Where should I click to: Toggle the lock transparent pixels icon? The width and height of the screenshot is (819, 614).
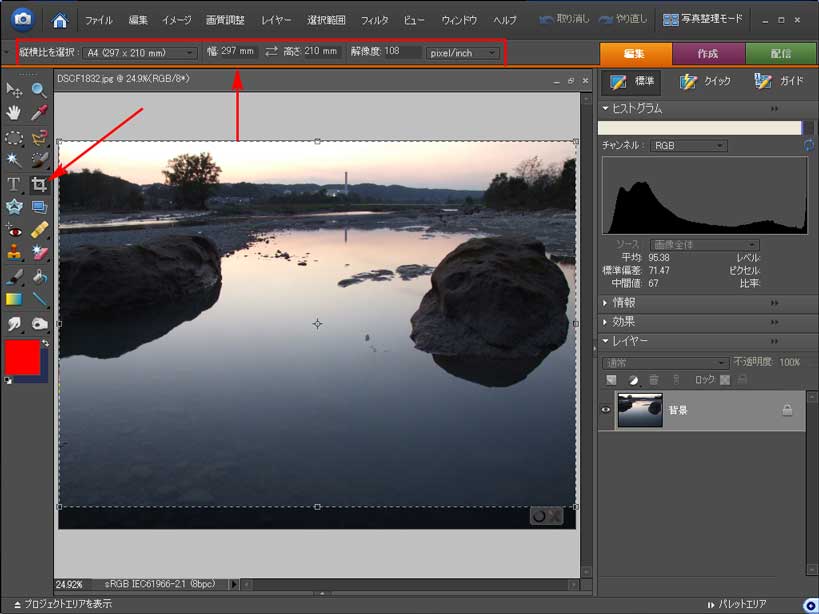(x=725, y=380)
